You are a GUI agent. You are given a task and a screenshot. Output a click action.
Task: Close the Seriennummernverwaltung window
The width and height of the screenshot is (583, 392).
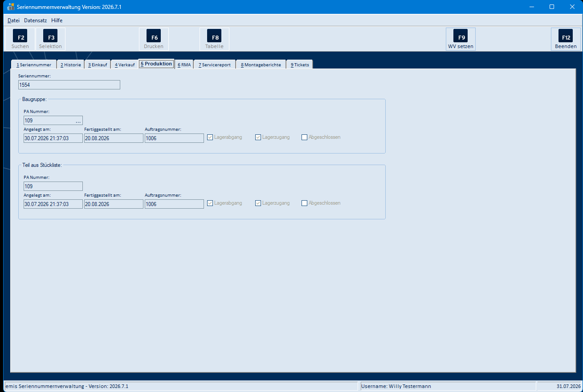click(x=572, y=7)
